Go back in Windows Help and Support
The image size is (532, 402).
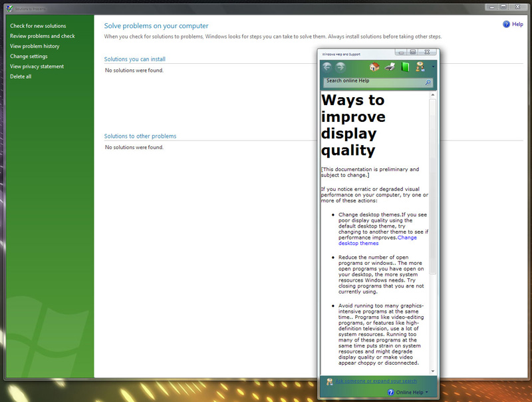point(327,67)
